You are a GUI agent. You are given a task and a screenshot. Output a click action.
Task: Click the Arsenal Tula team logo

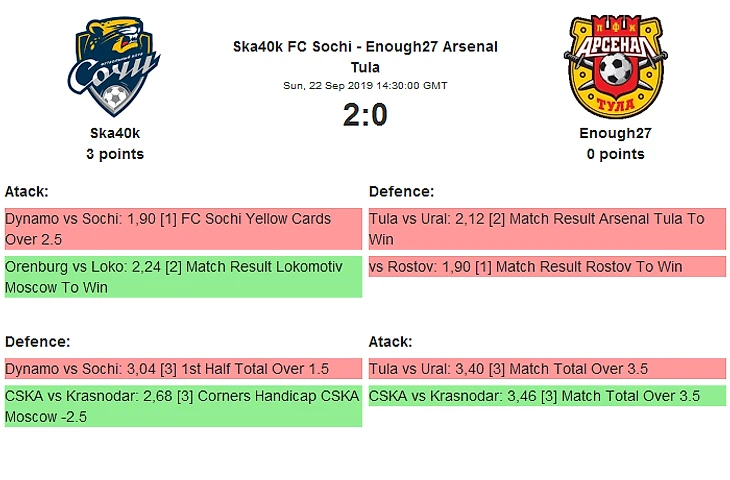pos(617,66)
